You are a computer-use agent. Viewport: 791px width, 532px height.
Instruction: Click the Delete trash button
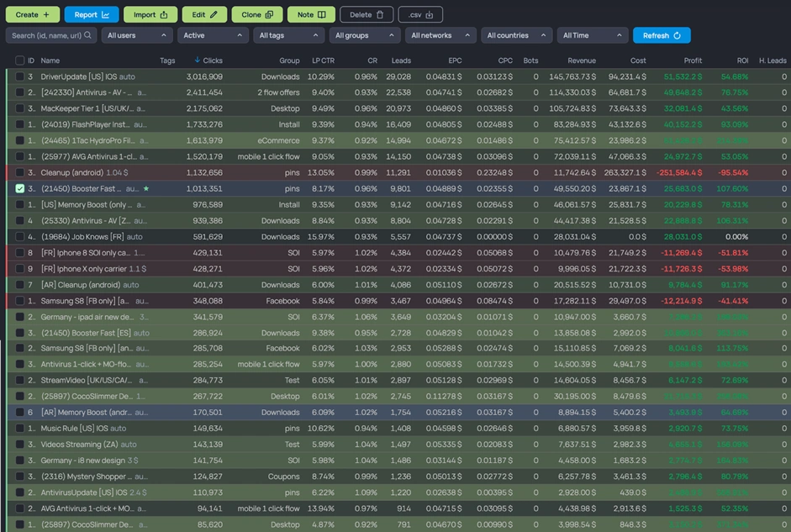366,14
